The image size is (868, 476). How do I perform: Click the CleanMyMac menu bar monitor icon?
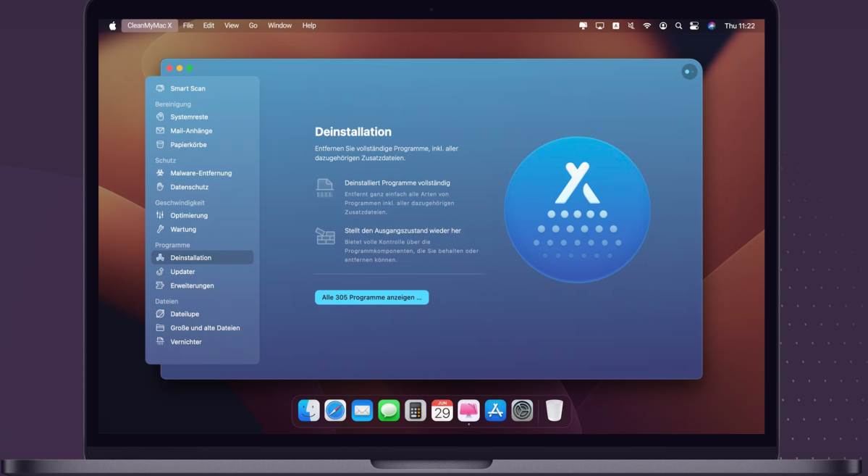583,25
